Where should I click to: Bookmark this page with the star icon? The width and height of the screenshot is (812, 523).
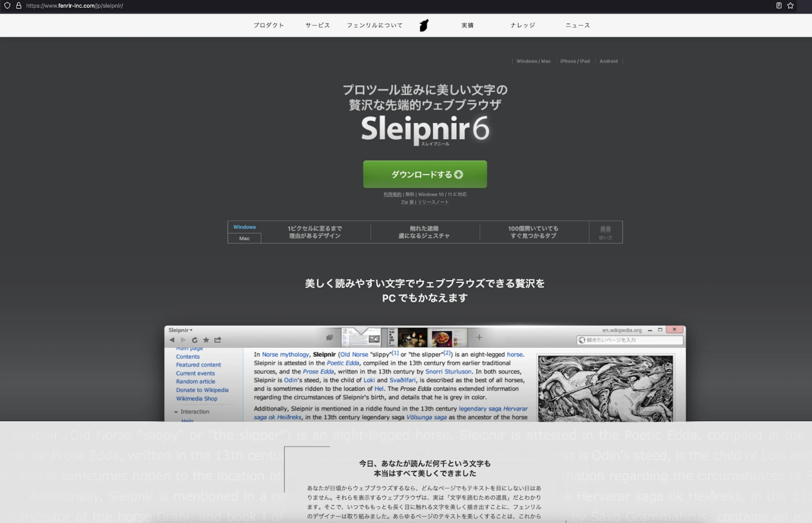click(x=790, y=5)
